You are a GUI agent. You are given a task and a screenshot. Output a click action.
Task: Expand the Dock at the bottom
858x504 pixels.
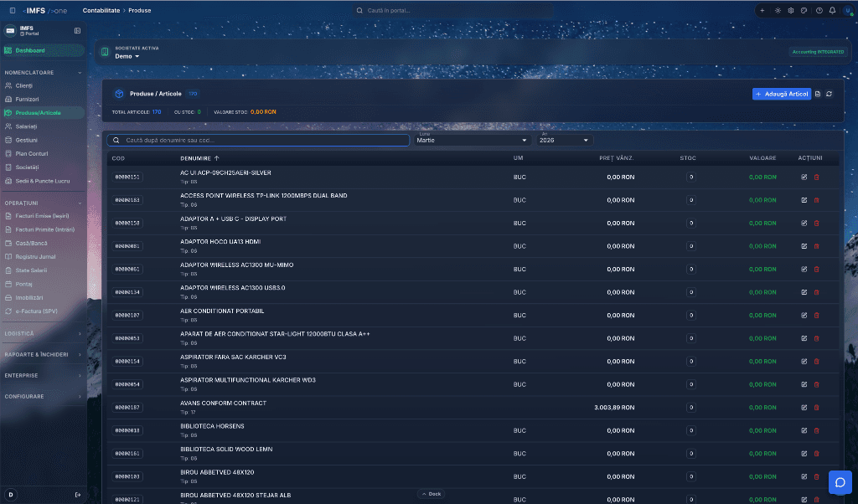click(432, 494)
